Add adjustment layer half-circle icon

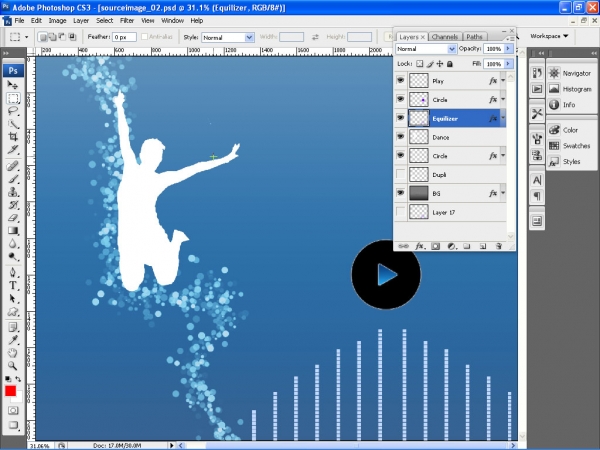point(452,246)
